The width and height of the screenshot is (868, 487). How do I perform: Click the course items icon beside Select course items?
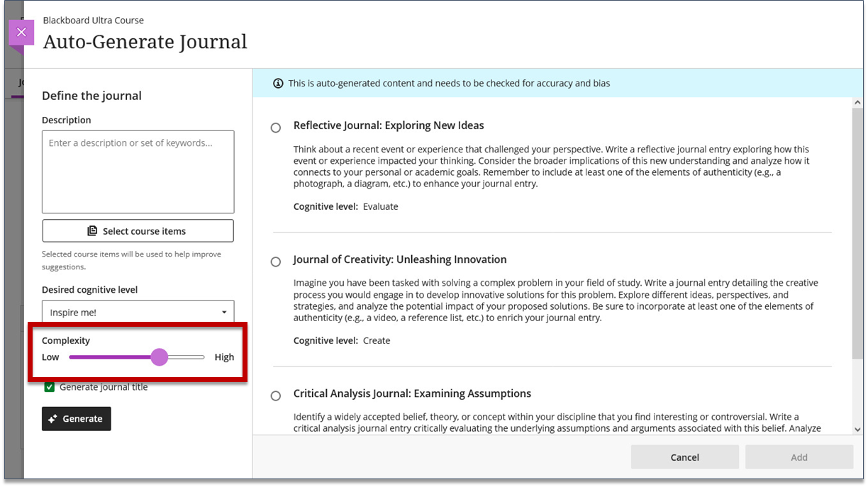click(x=92, y=231)
